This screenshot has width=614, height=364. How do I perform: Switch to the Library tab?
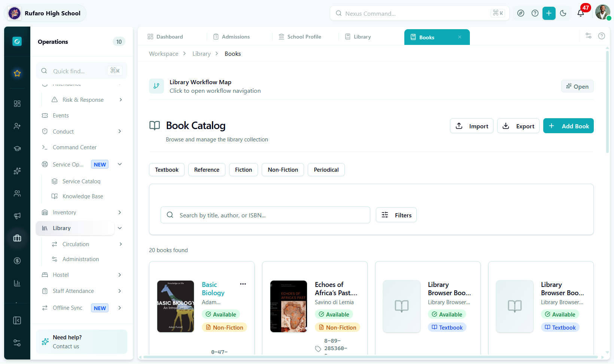358,37
